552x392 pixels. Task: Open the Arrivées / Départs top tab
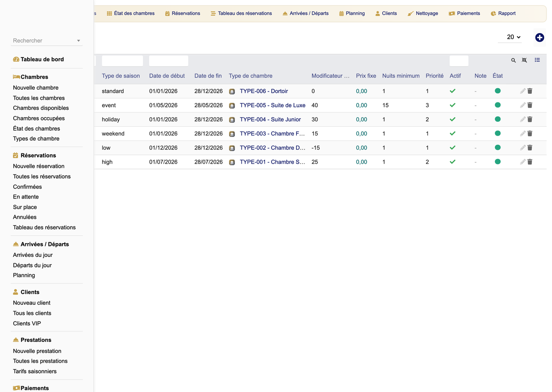pos(305,13)
